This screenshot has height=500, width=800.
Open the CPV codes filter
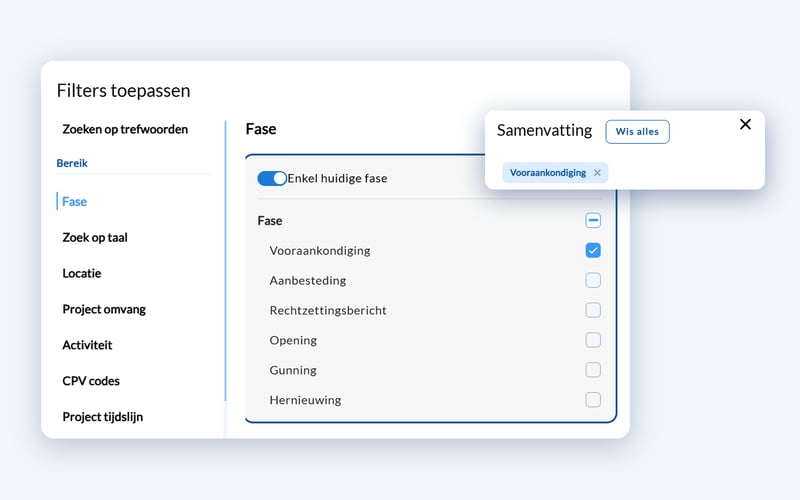tap(91, 381)
